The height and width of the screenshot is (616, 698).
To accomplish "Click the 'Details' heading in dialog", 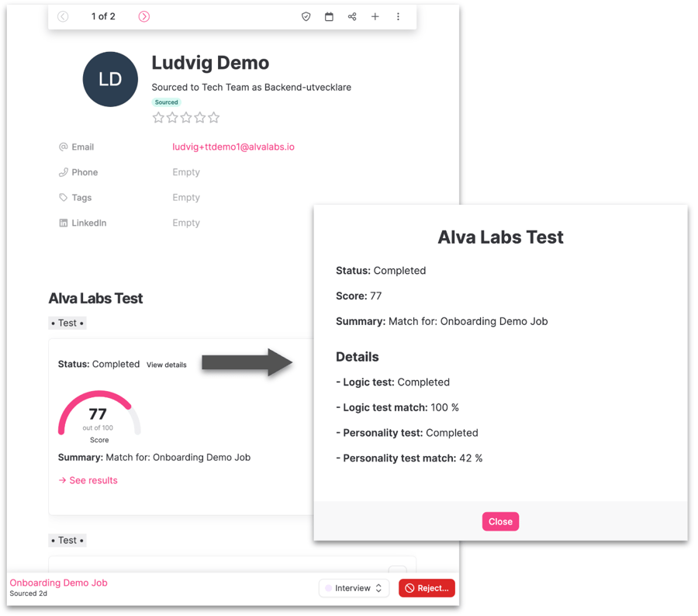I will tap(358, 357).
